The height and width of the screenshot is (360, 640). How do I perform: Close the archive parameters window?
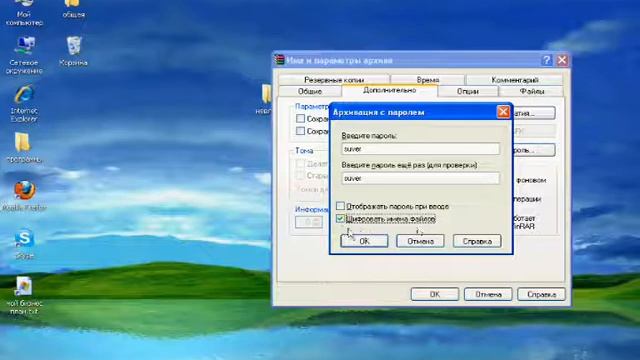[562, 60]
